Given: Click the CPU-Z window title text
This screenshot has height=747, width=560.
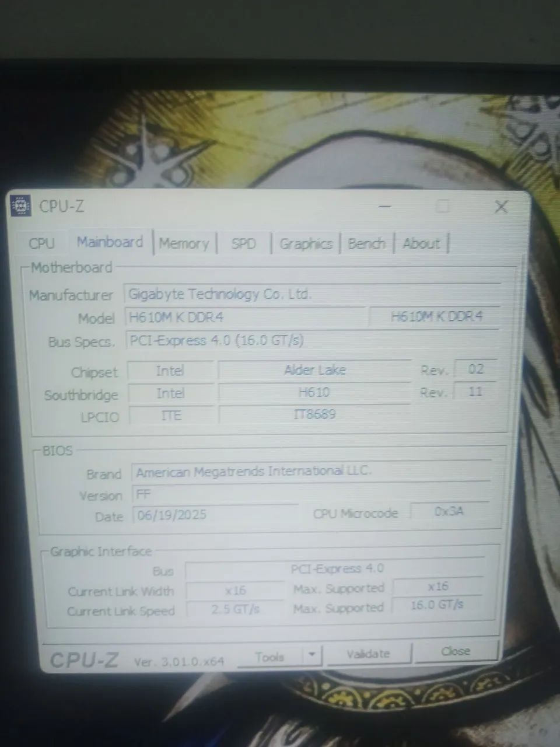Looking at the screenshot, I should [61, 206].
